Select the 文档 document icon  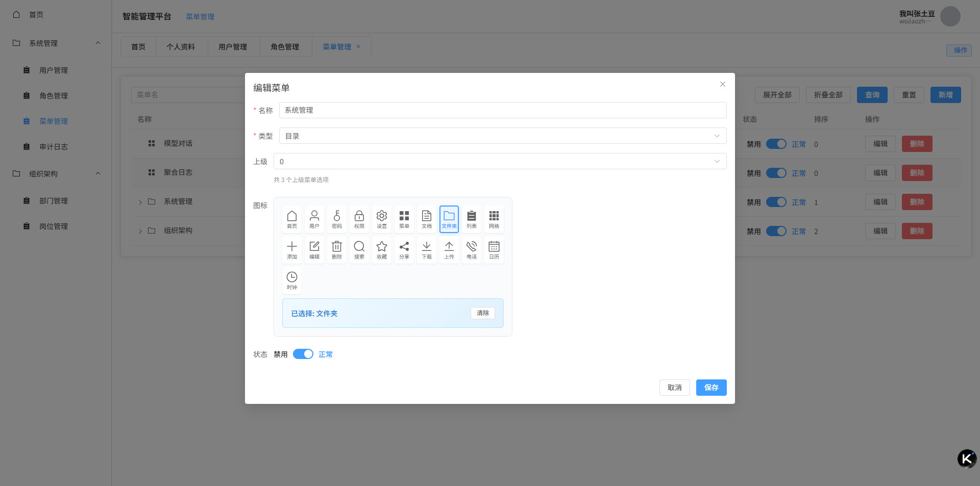[x=427, y=219]
